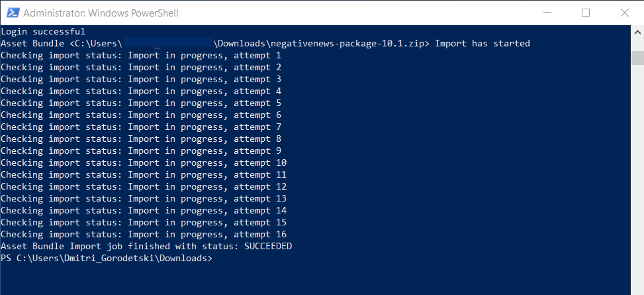Click the 'attempt 8' status line
644x295 pixels.
click(x=141, y=139)
